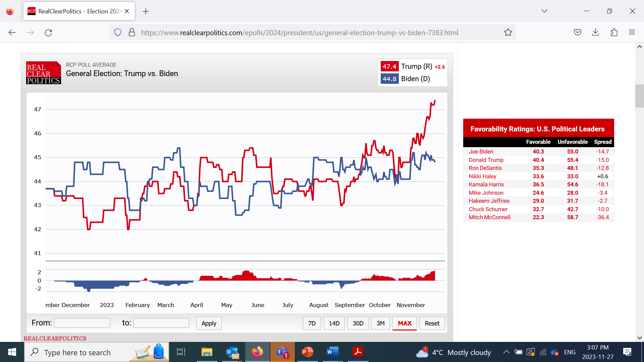
Task: Click Joe Biden's -14.7 spread value
Action: coord(602,152)
